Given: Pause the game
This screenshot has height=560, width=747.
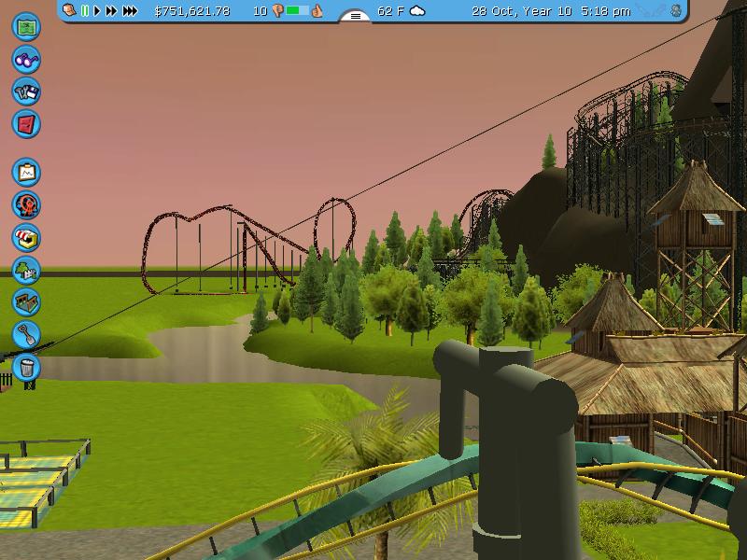Looking at the screenshot, I should point(85,10).
